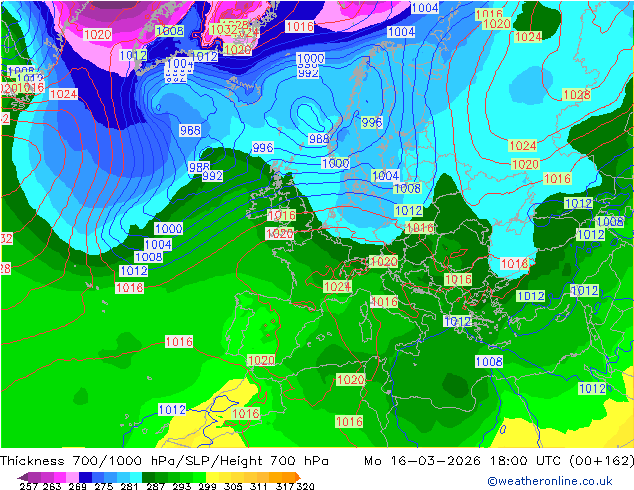Image resolution: width=634 pixels, height=490 pixels.
Task: Click the 1032 pressure label near Greenland
Action: (223, 29)
